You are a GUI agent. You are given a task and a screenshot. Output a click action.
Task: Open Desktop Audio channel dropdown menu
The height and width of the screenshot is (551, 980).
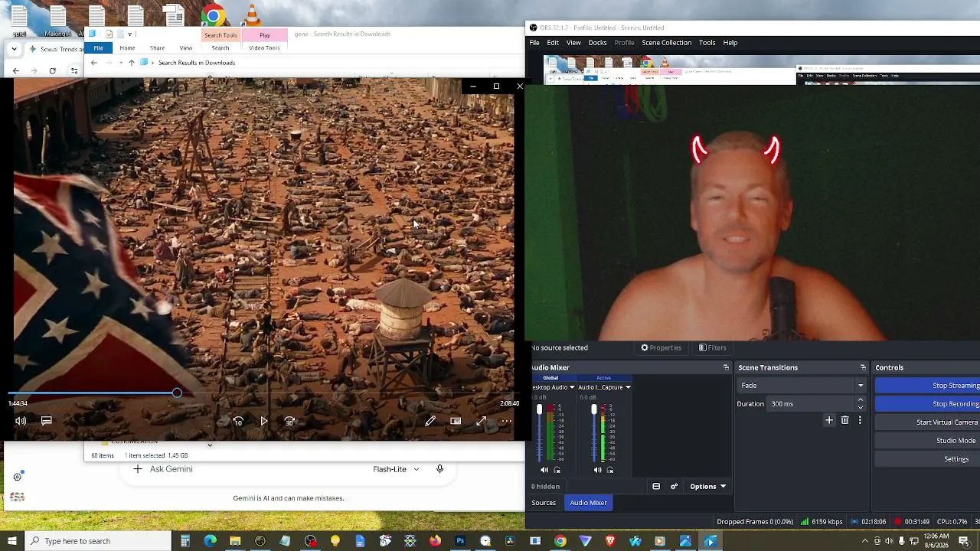pos(571,387)
